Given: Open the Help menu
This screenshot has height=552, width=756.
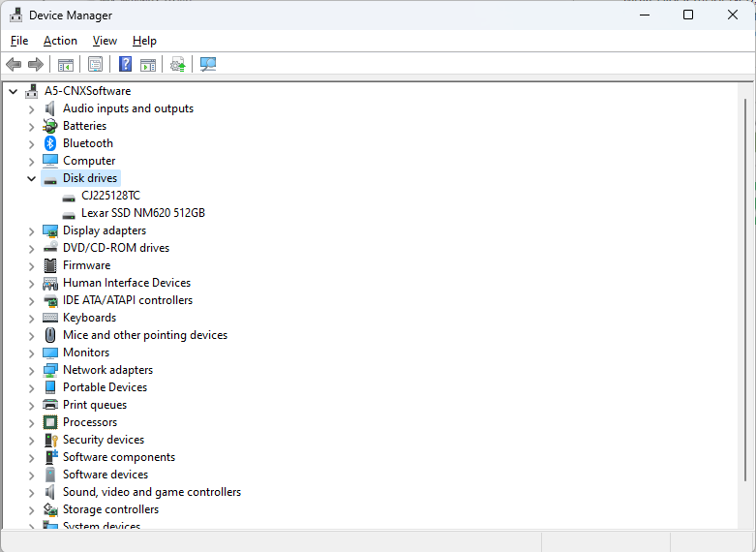Looking at the screenshot, I should tap(144, 41).
